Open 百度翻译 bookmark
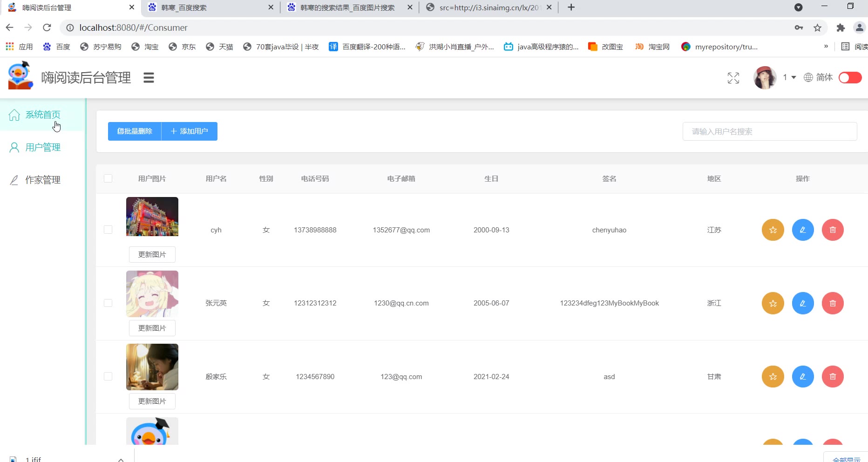Viewport: 868px width, 462px height. [367, 47]
